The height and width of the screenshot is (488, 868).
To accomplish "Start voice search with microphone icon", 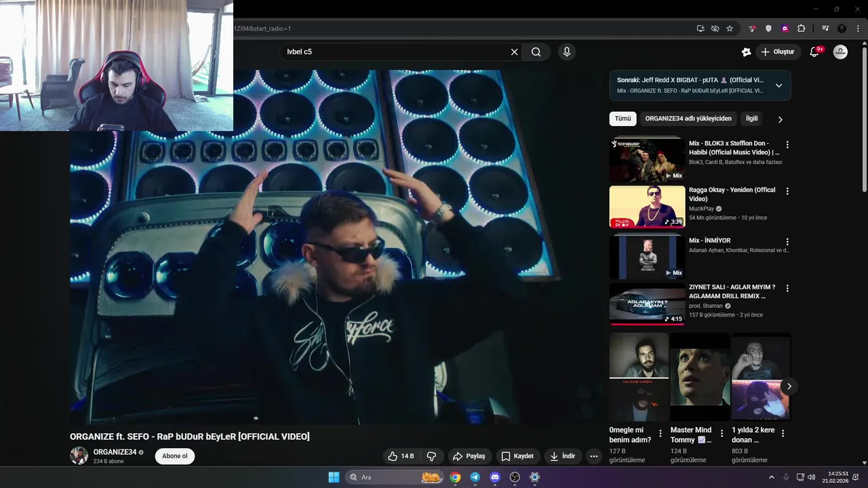I will 567,52.
